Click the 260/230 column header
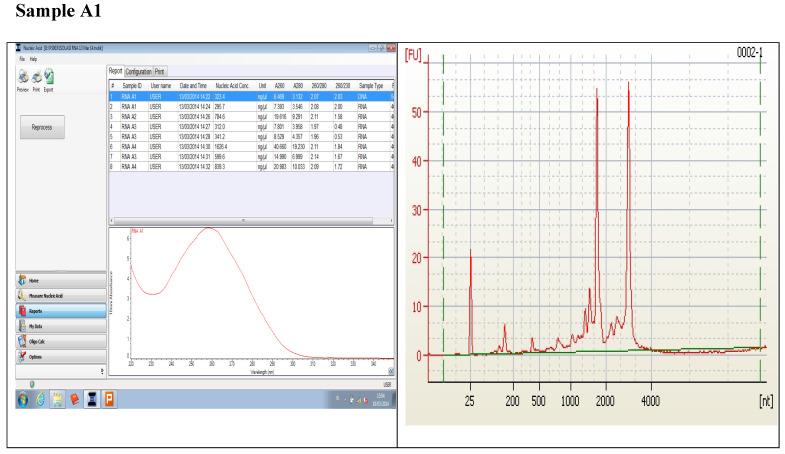Screen dimensions: 785x454 (x=342, y=86)
